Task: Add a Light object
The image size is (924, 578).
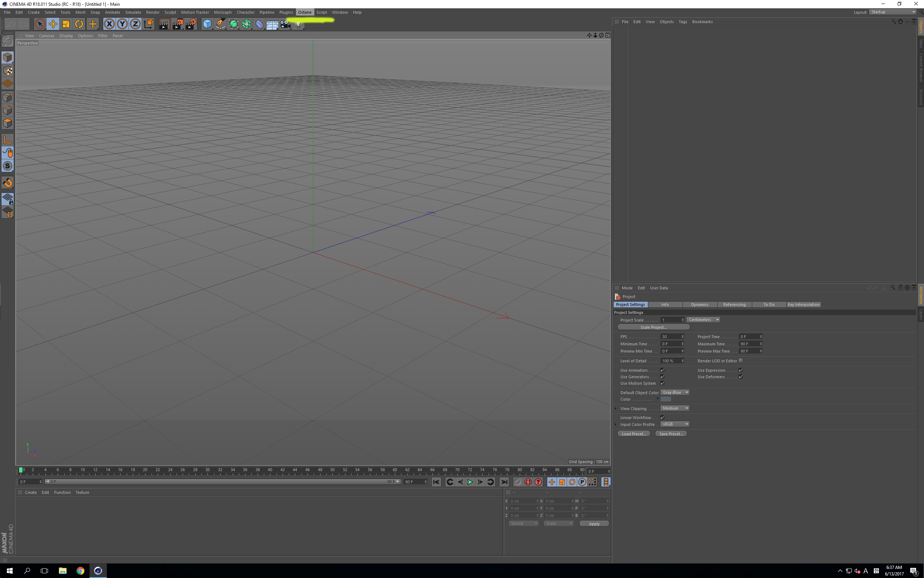Action: point(298,25)
